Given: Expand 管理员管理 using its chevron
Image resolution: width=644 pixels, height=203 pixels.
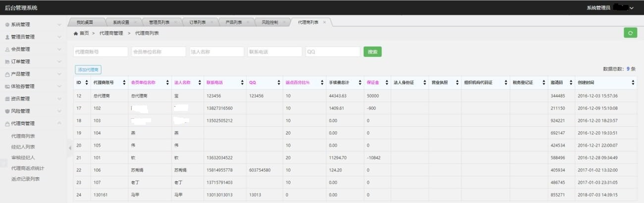Looking at the screenshot, I should tap(59, 37).
